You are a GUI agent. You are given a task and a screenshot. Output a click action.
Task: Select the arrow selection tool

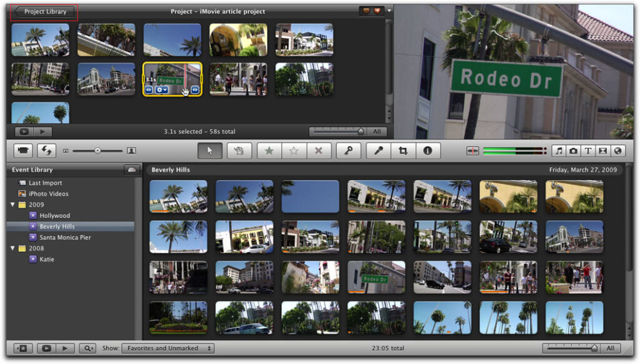209,150
